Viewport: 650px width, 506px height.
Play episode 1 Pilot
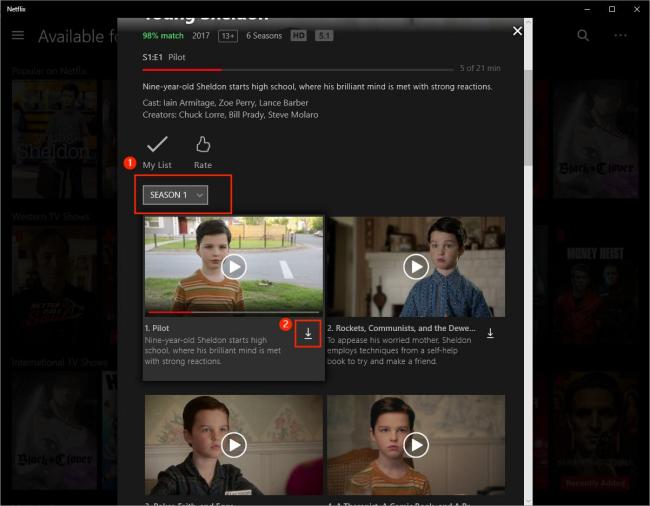[x=234, y=266]
